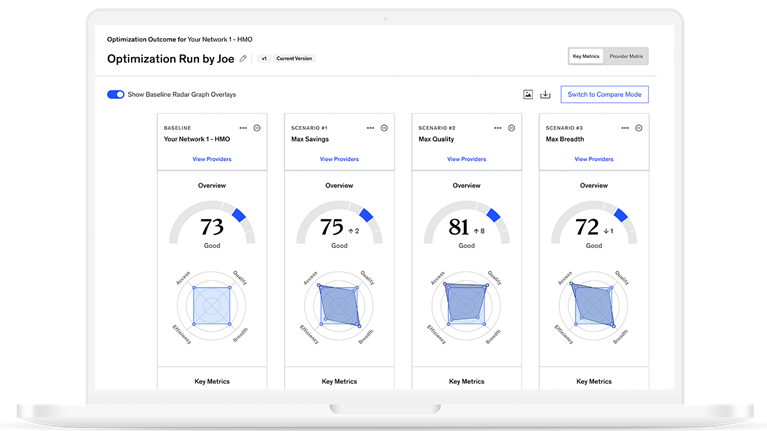Screen dimensions: 767x431
Task: Click the circular minus icon on Scenario #2
Action: [x=512, y=128]
